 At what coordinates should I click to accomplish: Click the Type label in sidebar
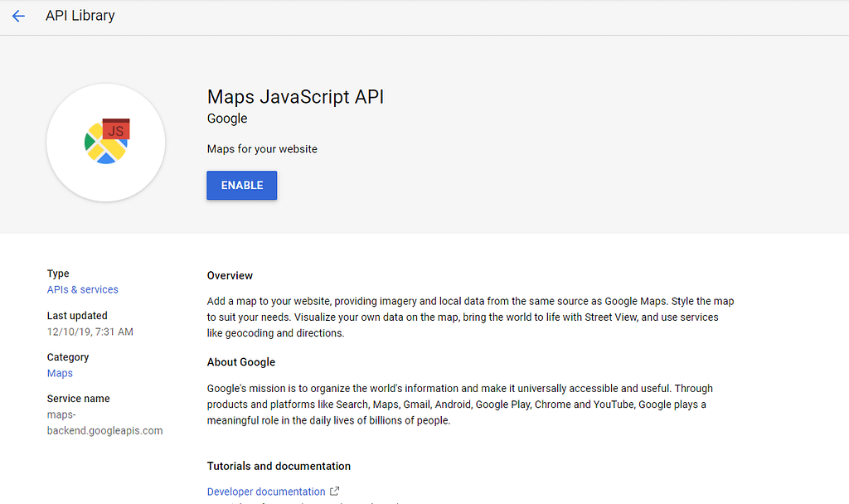[58, 274]
